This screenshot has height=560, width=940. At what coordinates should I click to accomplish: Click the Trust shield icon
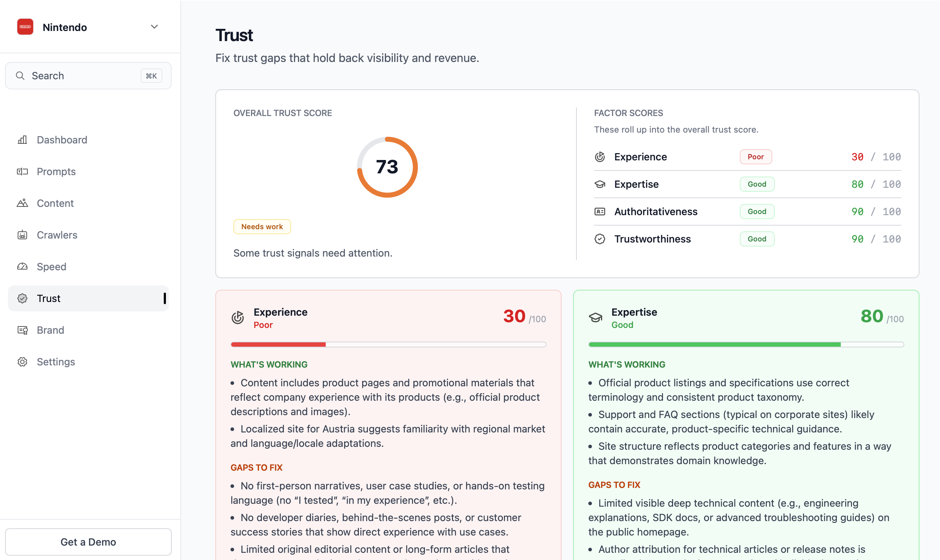pos(22,298)
